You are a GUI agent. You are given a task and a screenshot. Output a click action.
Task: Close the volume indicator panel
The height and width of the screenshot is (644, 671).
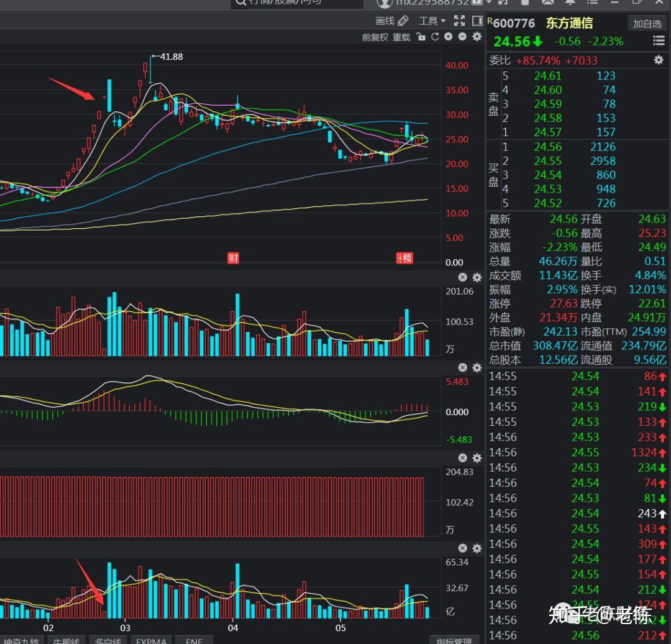point(463,277)
